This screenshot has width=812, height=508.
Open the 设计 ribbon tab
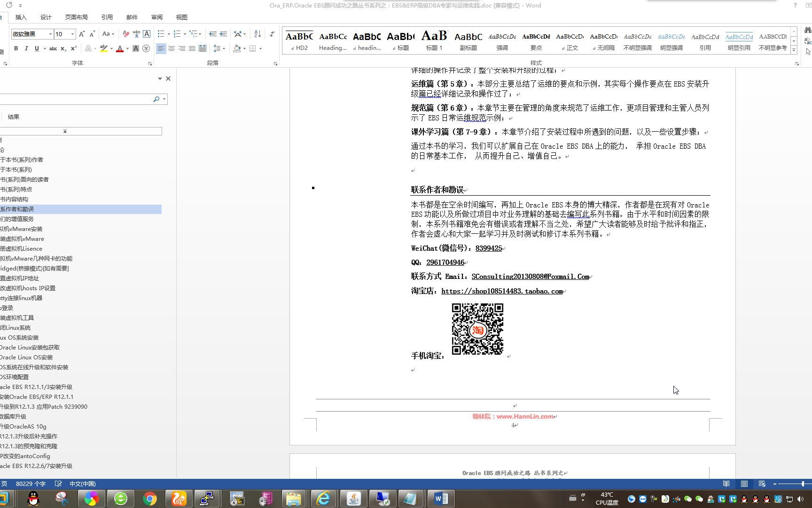point(46,17)
